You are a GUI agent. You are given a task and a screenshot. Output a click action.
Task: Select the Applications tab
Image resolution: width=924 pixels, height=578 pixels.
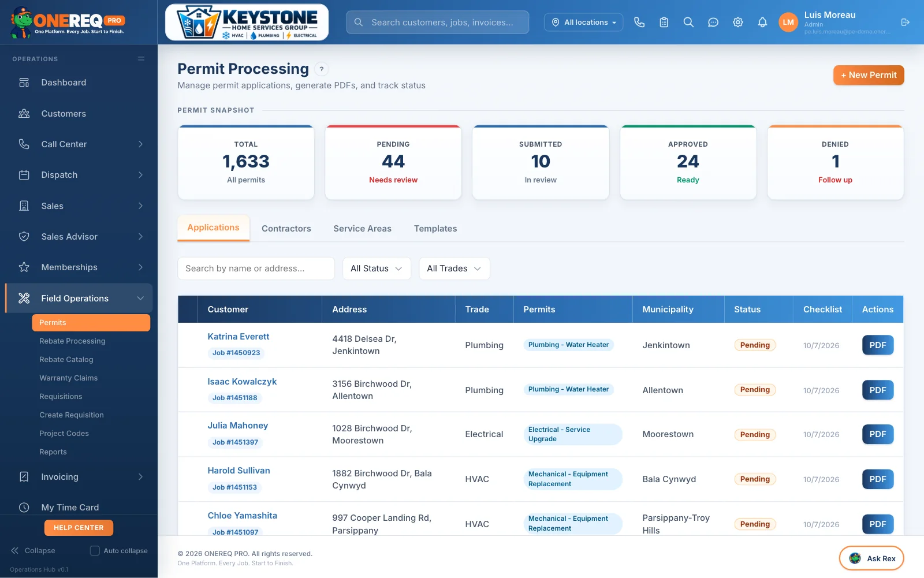pos(213,228)
